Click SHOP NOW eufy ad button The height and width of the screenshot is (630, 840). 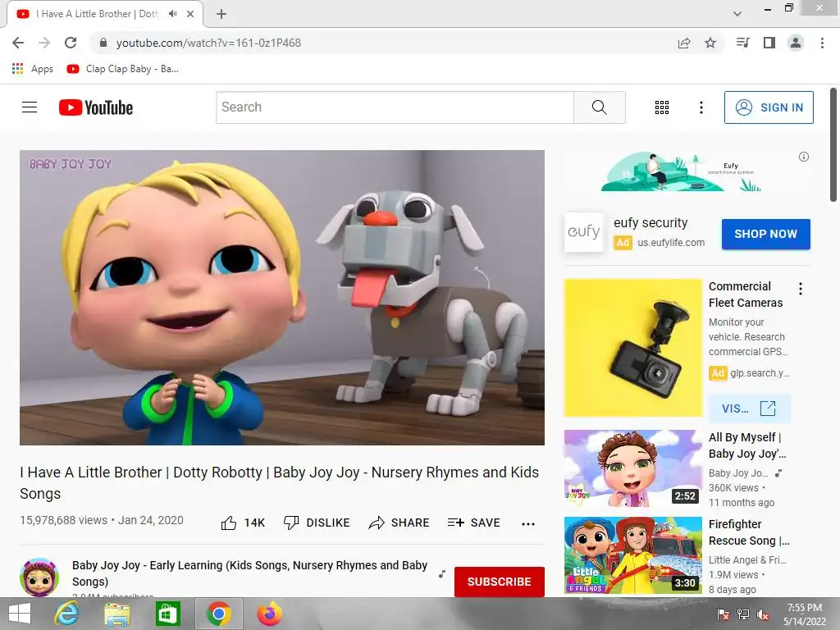pyautogui.click(x=765, y=234)
